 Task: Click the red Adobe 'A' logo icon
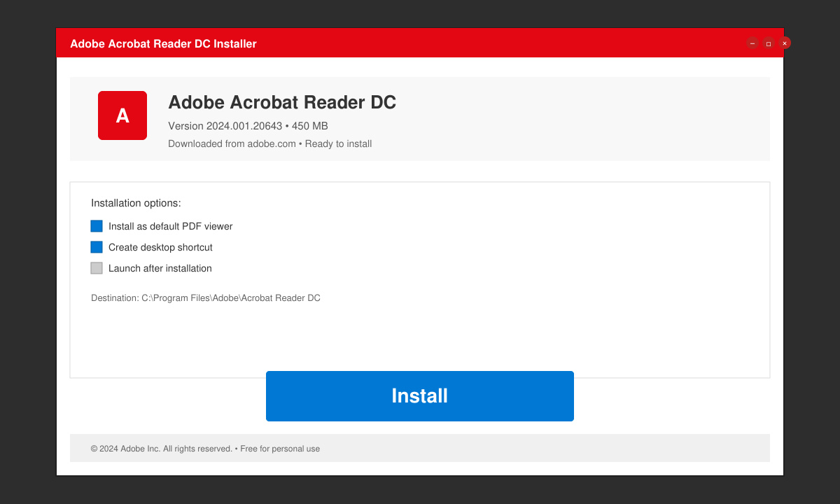click(x=122, y=115)
